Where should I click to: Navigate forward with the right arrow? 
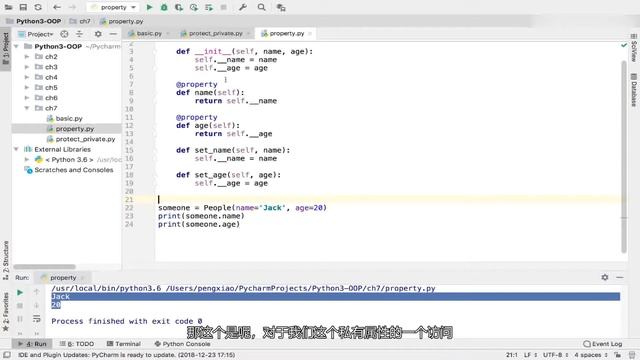(x=72, y=7)
